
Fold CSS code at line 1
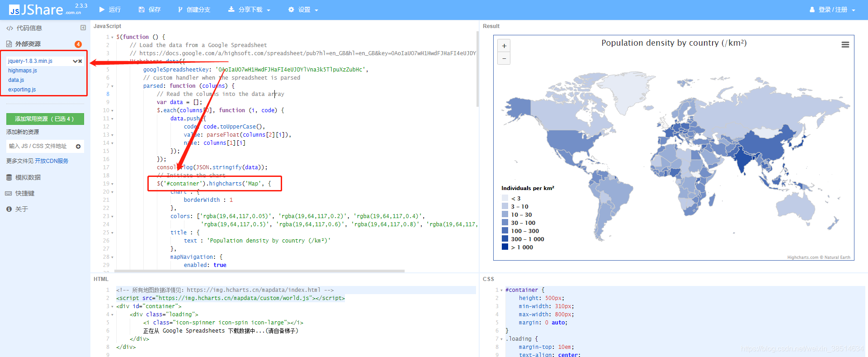tap(501, 290)
